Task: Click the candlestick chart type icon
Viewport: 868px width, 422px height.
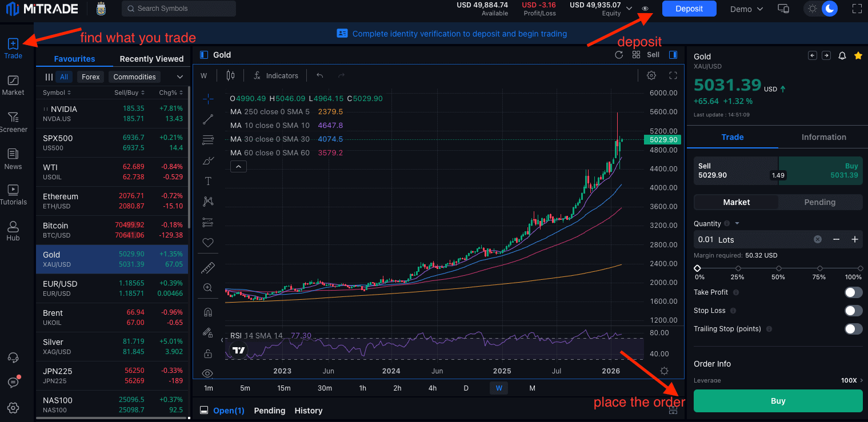Action: tap(230, 75)
